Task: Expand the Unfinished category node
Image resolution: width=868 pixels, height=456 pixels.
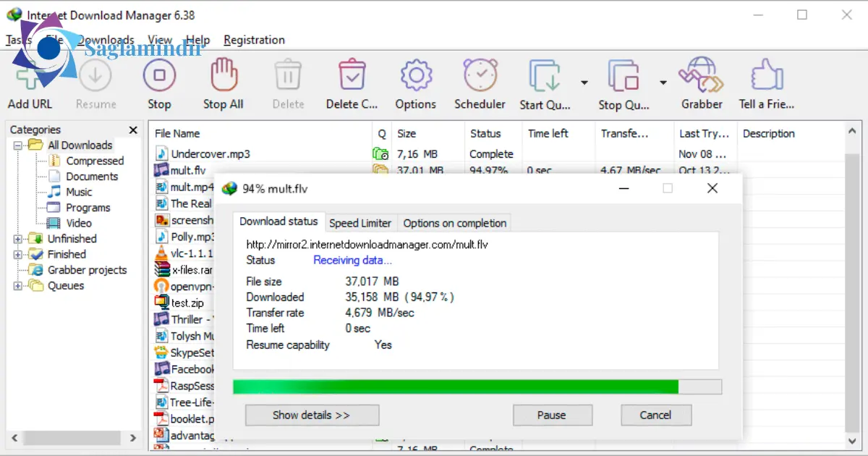Action: (17, 239)
